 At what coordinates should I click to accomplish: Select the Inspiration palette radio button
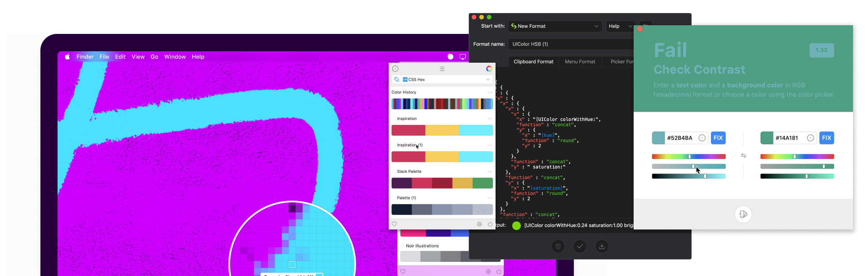394,119
